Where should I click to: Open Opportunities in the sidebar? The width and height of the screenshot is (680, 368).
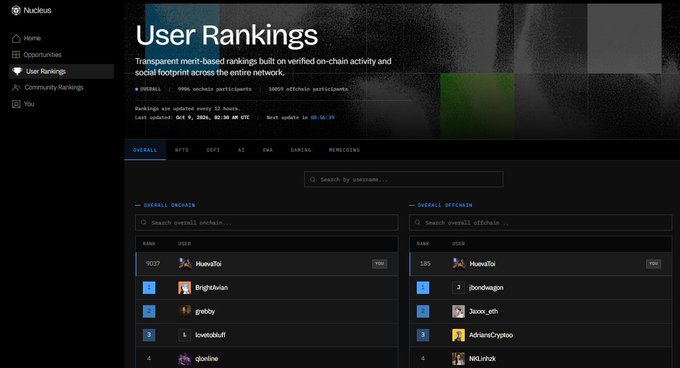tap(61, 55)
